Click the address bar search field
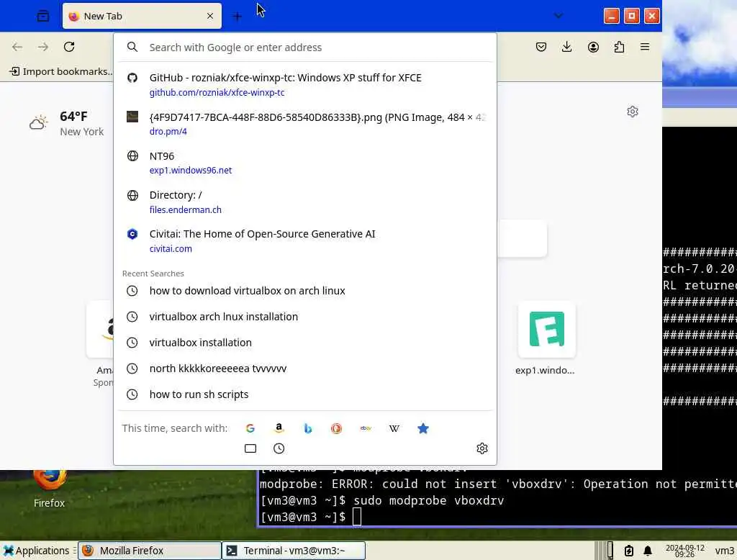Image resolution: width=737 pixels, height=560 pixels. pos(305,48)
